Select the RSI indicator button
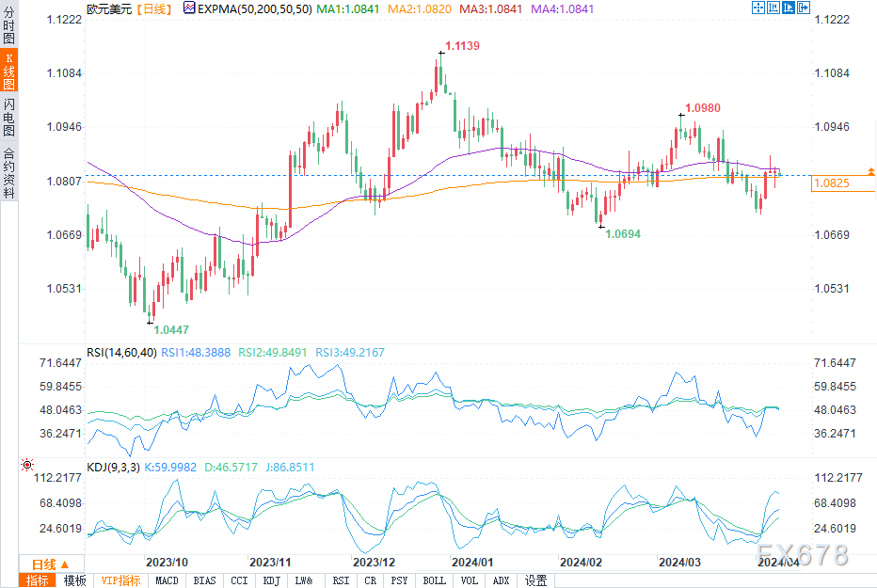This screenshot has width=877, height=588. (341, 580)
